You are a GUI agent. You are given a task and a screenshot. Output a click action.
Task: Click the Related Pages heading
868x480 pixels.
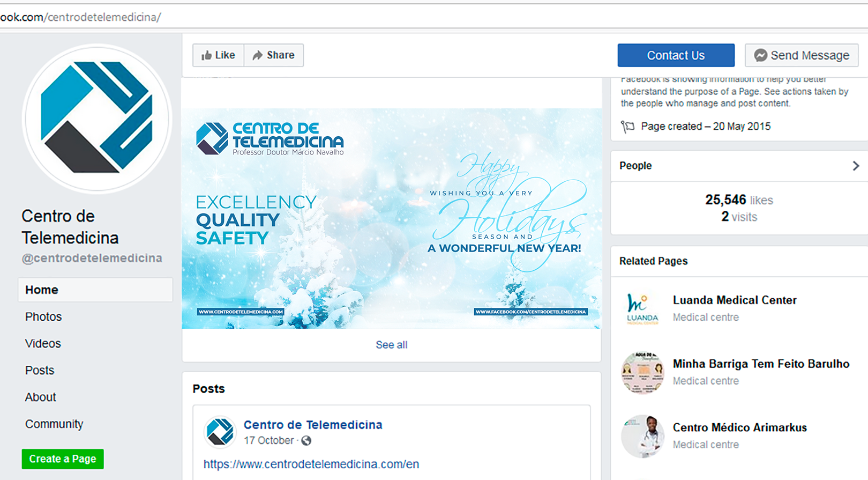point(654,261)
